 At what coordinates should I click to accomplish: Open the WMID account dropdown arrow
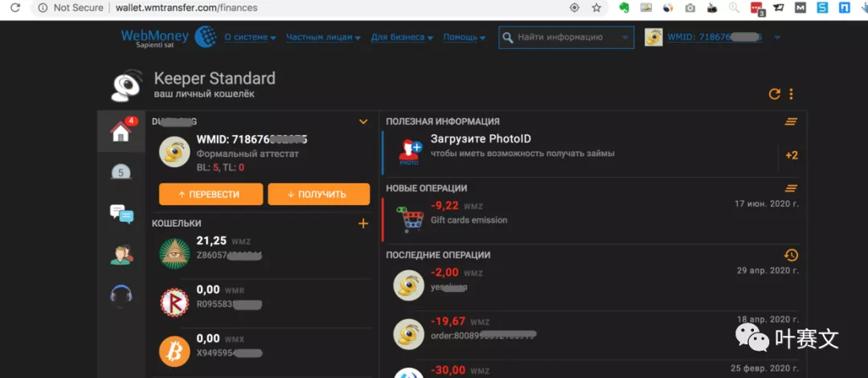777,38
